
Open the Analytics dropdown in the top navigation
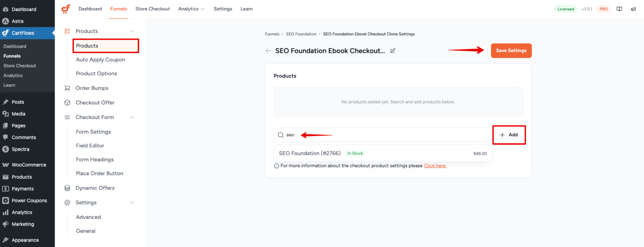coord(191,9)
